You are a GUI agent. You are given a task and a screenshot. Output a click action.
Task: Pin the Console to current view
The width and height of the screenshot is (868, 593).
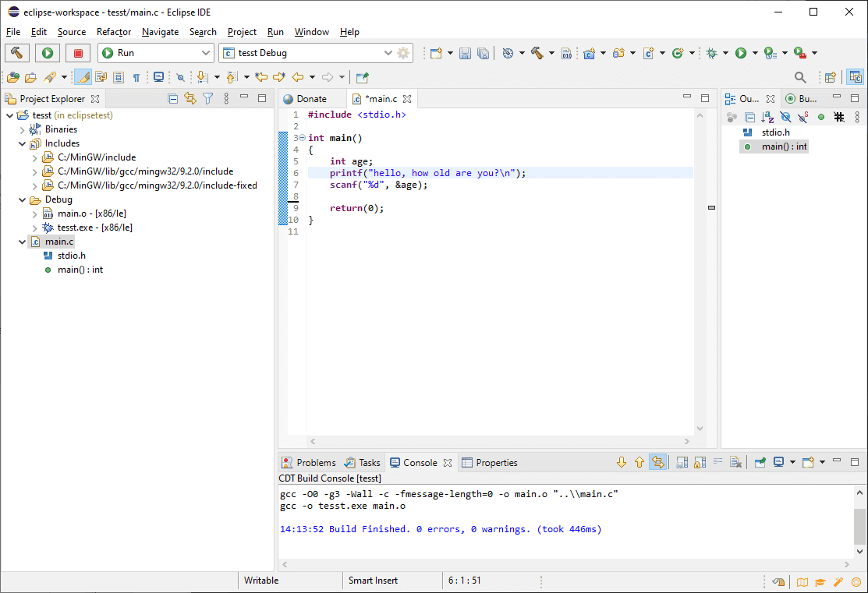click(759, 462)
